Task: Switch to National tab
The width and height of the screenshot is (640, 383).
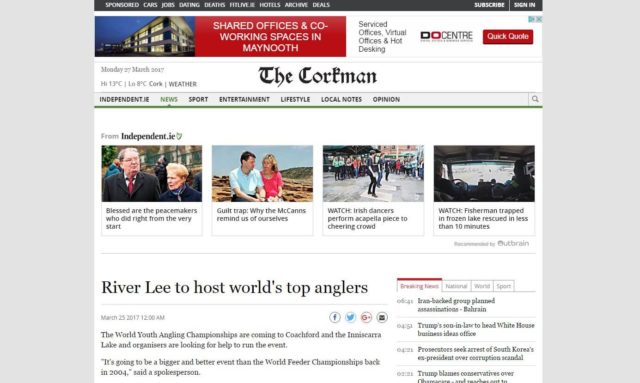Action: tap(456, 286)
